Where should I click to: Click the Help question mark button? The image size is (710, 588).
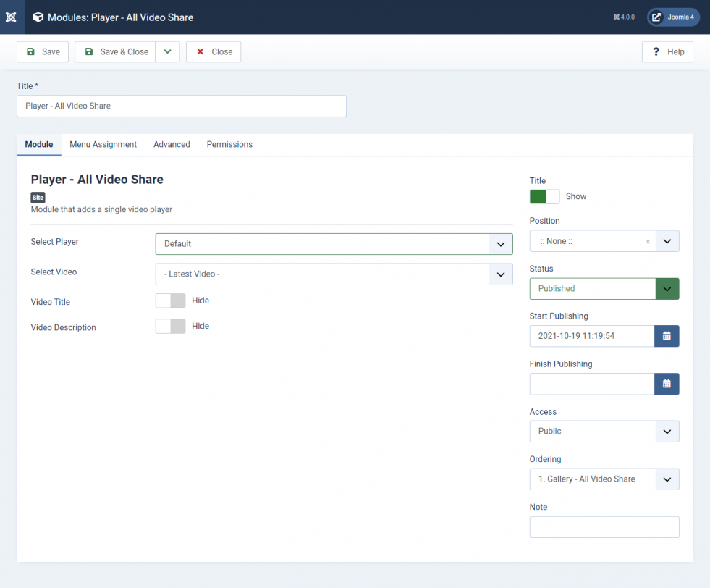point(667,51)
